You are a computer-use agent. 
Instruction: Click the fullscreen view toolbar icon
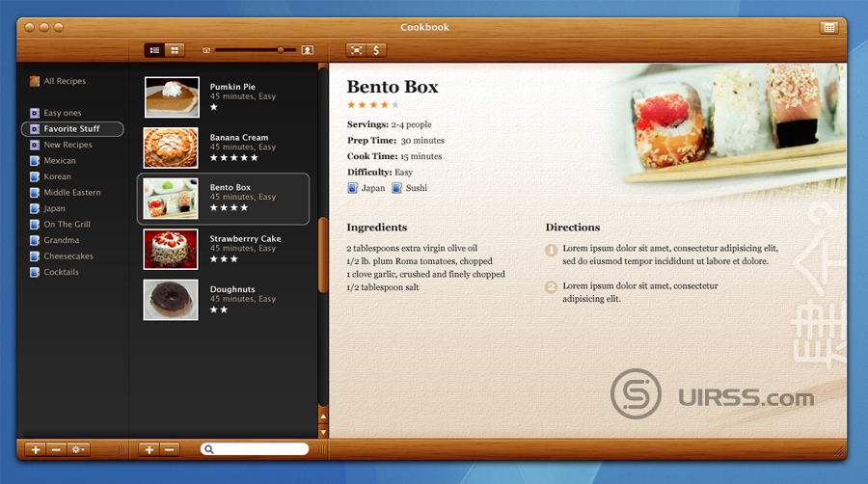coord(357,49)
